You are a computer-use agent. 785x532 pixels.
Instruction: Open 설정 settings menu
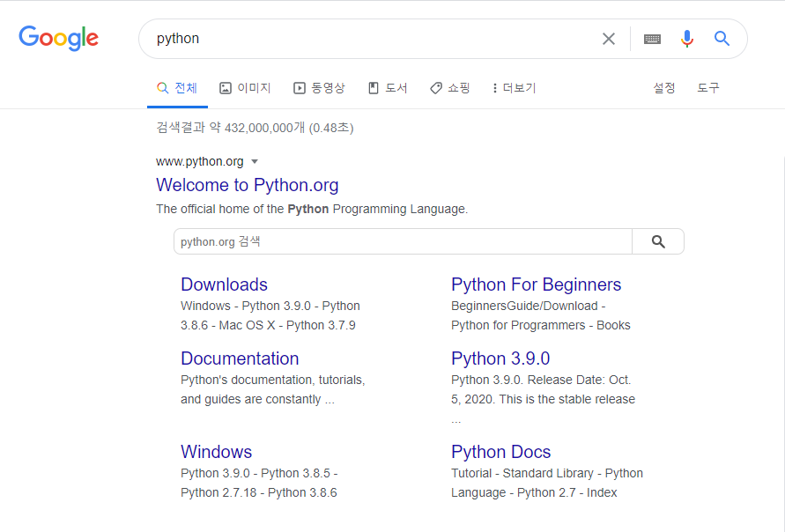point(663,88)
